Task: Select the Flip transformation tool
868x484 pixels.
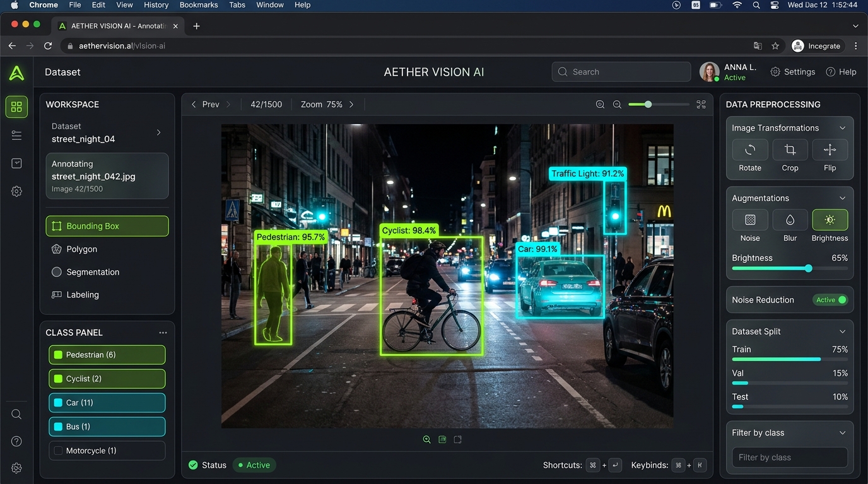Action: coord(830,150)
